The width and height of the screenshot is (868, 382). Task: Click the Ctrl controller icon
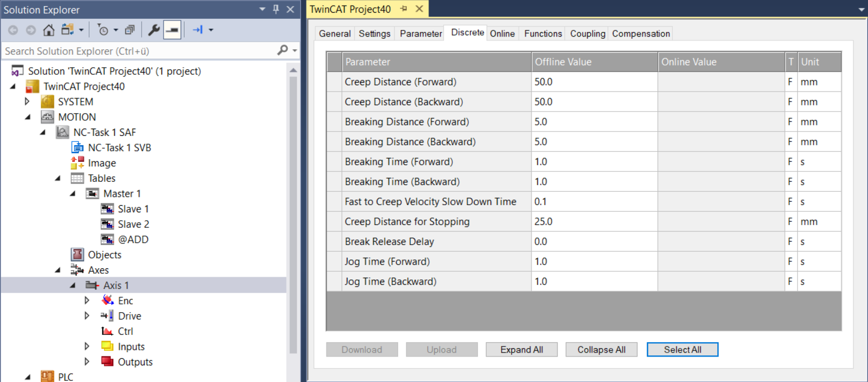pyautogui.click(x=108, y=332)
